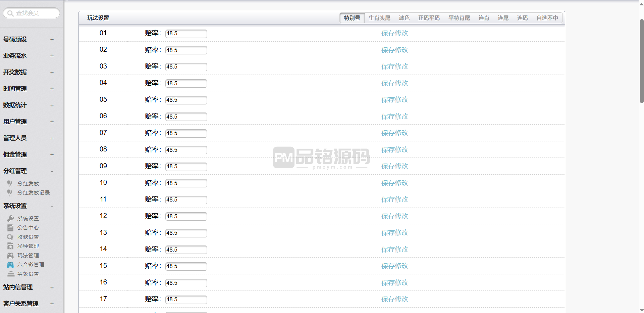Switch to the 波色 tab
Viewport: 644px width, 313px height.
click(404, 18)
